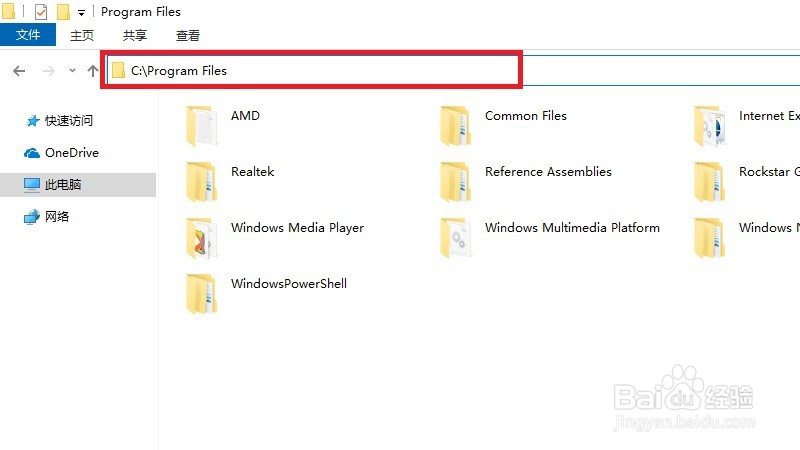Click the Properties quick access toolbar icon

click(x=41, y=12)
